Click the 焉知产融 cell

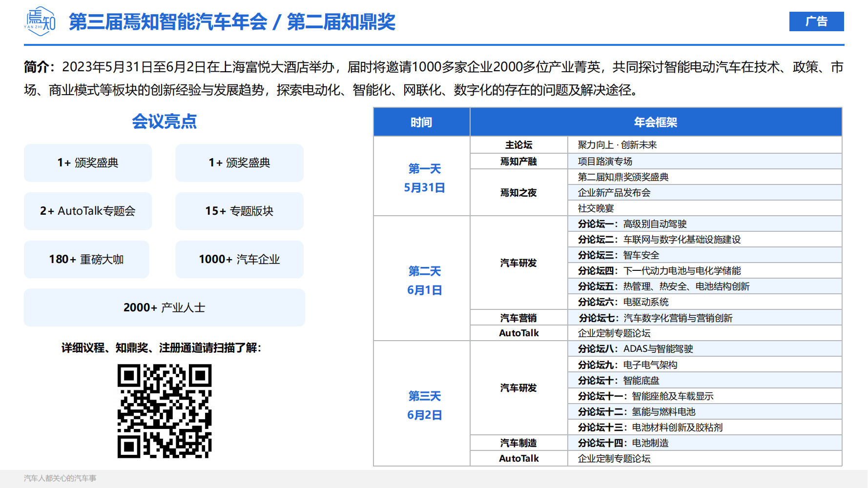[x=519, y=161]
